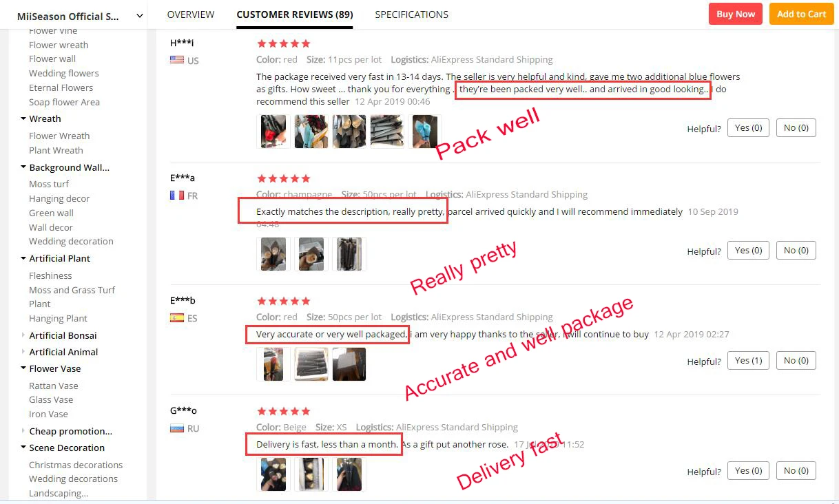Mark H***i's review helpful with Yes

748,128
